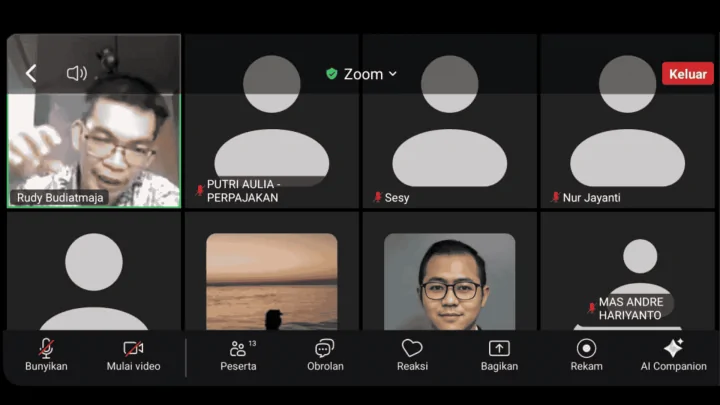Select Rudy Budiatmaja's video tile
The image size is (720, 405).
tap(94, 130)
